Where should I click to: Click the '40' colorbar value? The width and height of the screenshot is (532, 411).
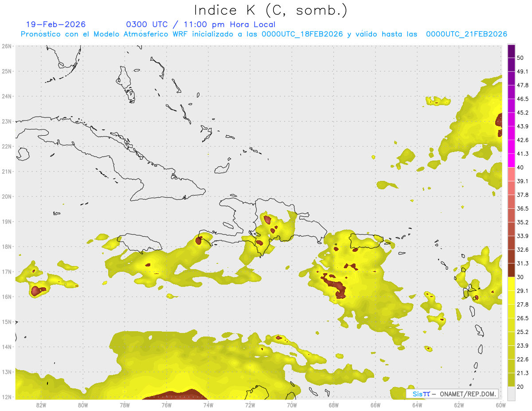tap(520, 168)
